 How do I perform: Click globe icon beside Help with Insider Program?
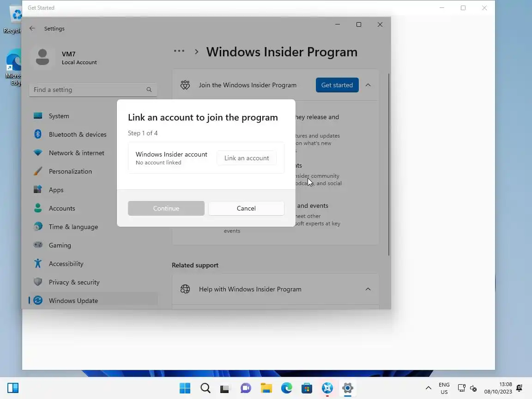pyautogui.click(x=185, y=289)
